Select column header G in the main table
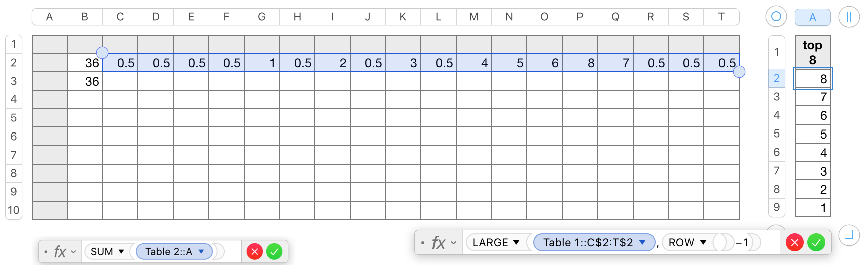 (x=262, y=17)
